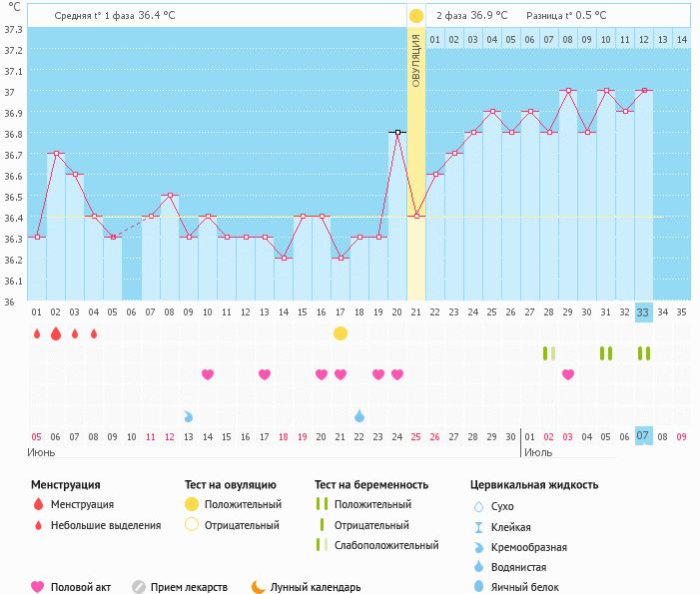Click the yellow ovulation circle in the header
The height and width of the screenshot is (594, 700).
coord(416,16)
